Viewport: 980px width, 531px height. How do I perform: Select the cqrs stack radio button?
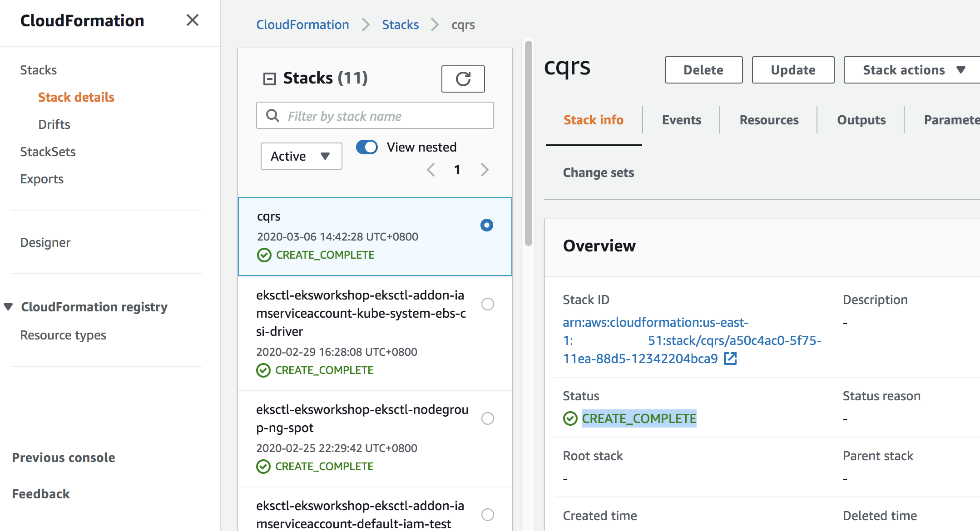pyautogui.click(x=487, y=225)
